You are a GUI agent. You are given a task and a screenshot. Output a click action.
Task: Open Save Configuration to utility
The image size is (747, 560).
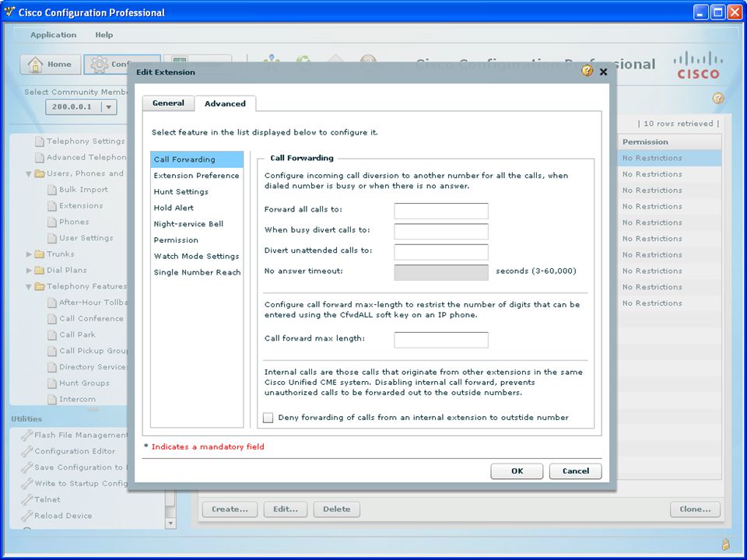pyautogui.click(x=75, y=467)
